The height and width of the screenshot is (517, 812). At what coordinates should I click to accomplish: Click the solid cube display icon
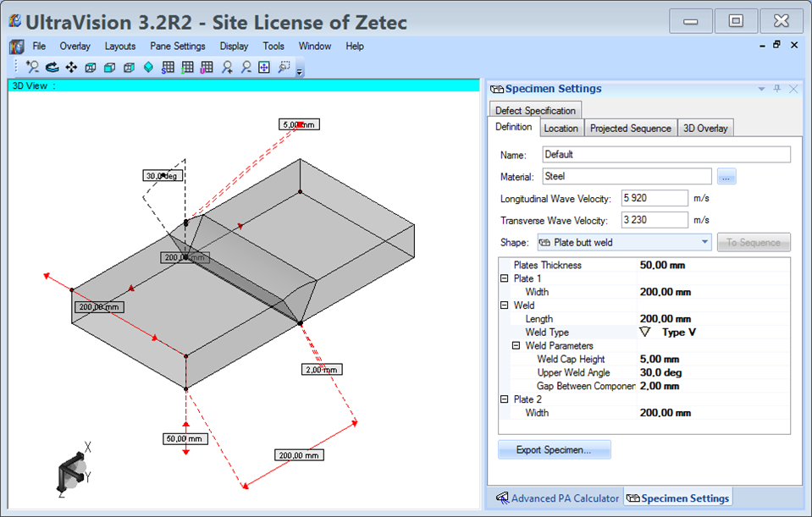109,67
